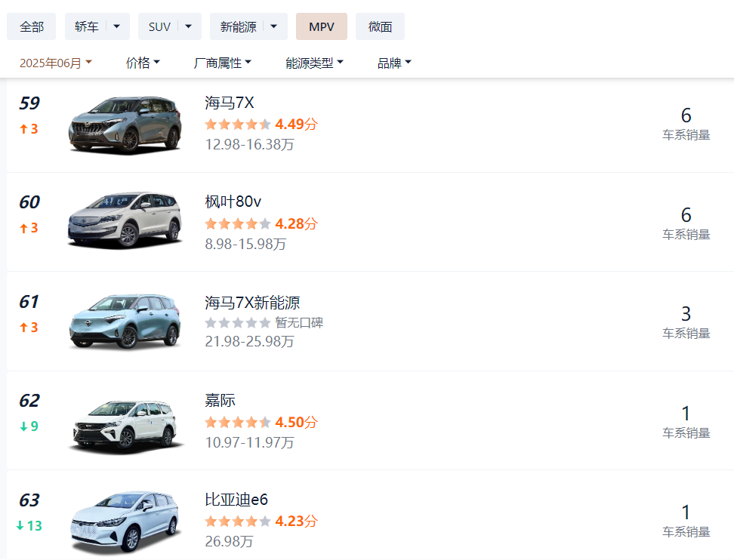Image resolution: width=734 pixels, height=560 pixels.
Task: Open the 轿车 dropdown arrow
Action: [x=116, y=26]
